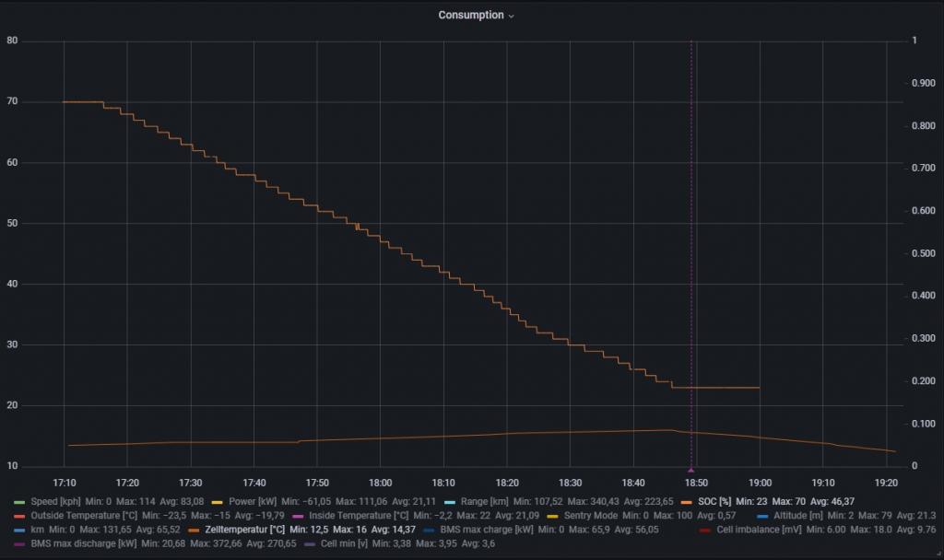Click the km value 'Max: 131,65'
The width and height of the screenshot is (944, 560).
(105, 530)
